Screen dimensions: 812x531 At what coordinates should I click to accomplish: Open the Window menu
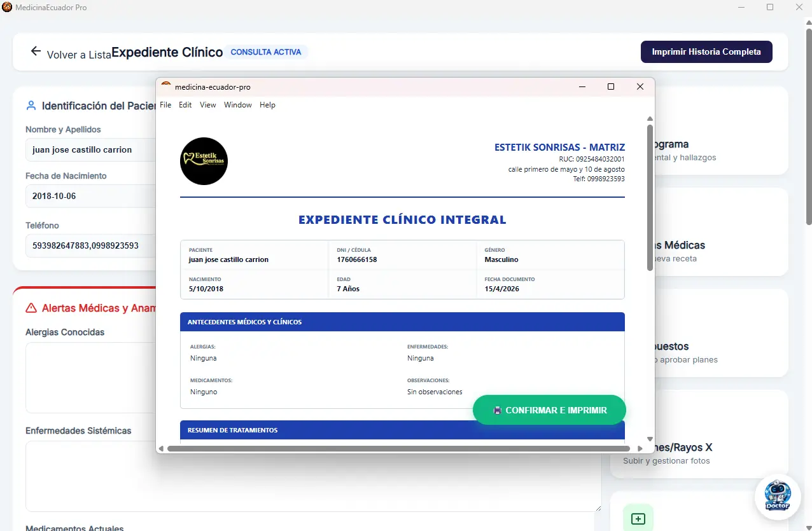pyautogui.click(x=238, y=105)
